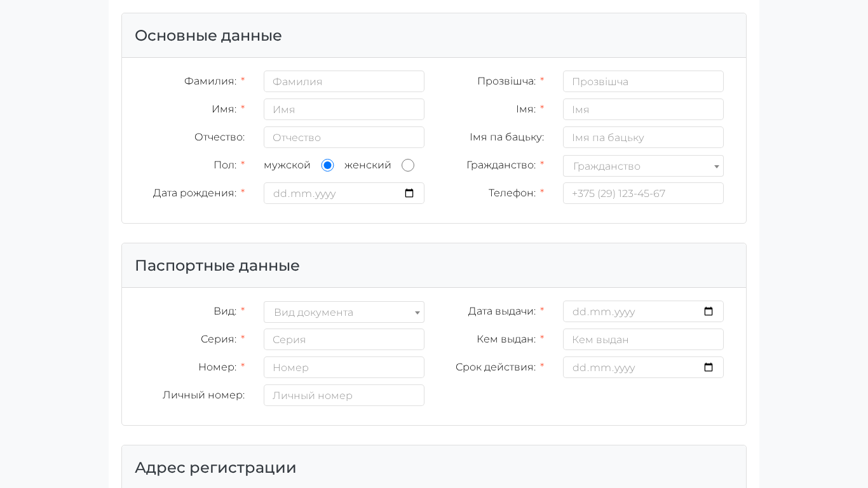This screenshot has height=488, width=868.
Task: Click the Імя text field
Action: coord(643,109)
